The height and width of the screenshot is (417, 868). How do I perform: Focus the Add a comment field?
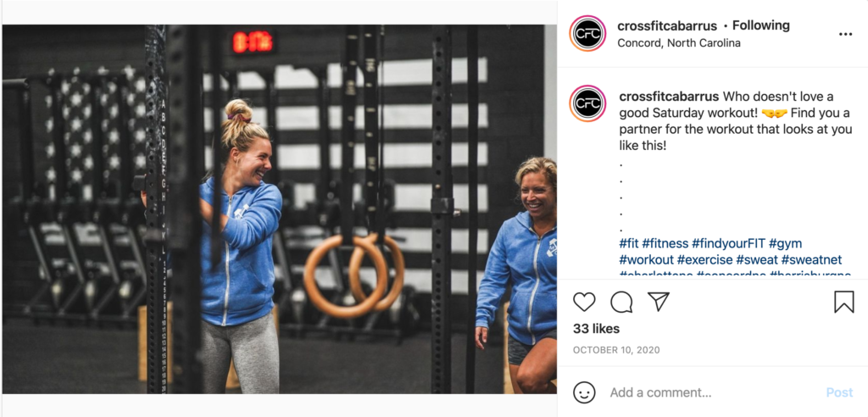tap(714, 392)
